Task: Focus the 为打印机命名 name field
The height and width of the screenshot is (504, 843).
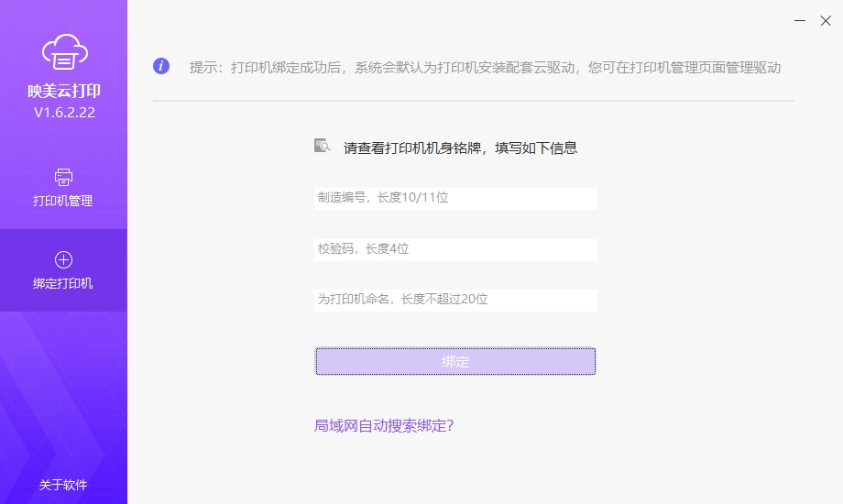Action: click(x=455, y=300)
